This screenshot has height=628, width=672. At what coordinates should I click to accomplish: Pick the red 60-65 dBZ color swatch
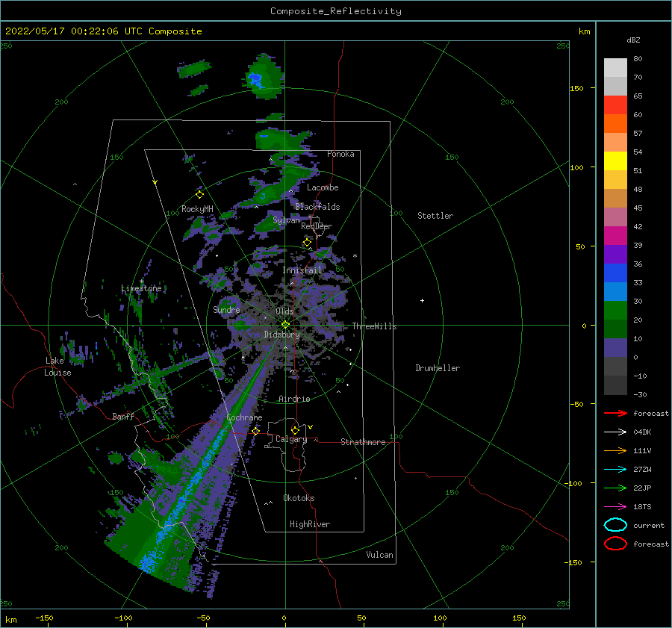coord(615,105)
